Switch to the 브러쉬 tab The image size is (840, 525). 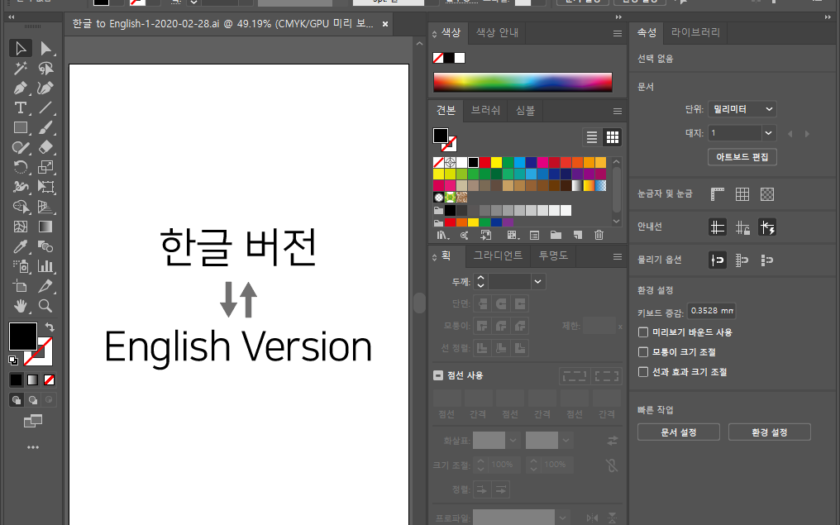486,110
